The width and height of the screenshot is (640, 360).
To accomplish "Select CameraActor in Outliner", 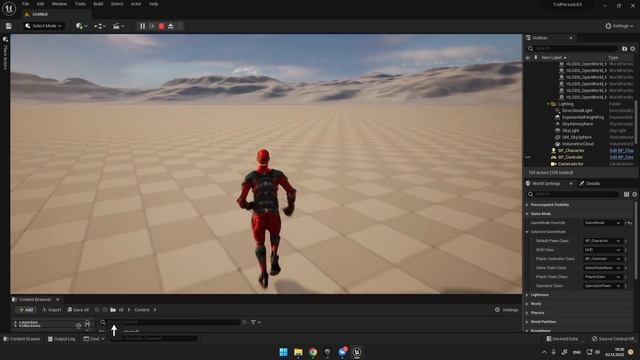I will 571,164.
